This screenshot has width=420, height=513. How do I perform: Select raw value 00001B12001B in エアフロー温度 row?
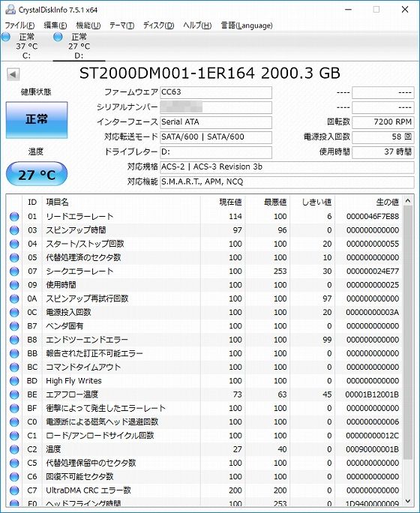tap(372, 395)
